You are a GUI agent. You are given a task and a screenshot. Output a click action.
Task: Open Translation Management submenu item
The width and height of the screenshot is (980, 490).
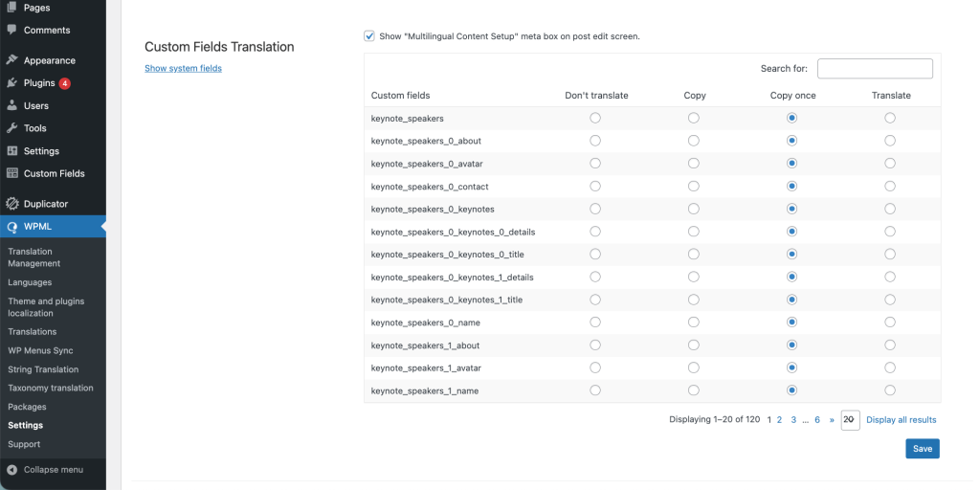click(x=33, y=257)
